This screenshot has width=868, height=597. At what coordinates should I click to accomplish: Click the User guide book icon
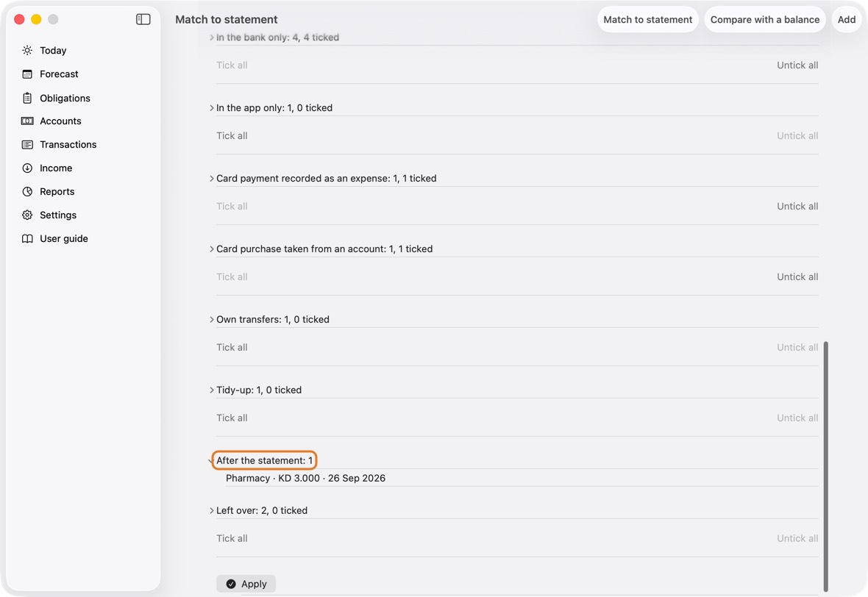pos(27,238)
